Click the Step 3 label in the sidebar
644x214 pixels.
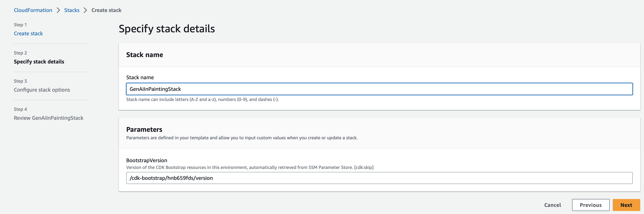coord(20,81)
